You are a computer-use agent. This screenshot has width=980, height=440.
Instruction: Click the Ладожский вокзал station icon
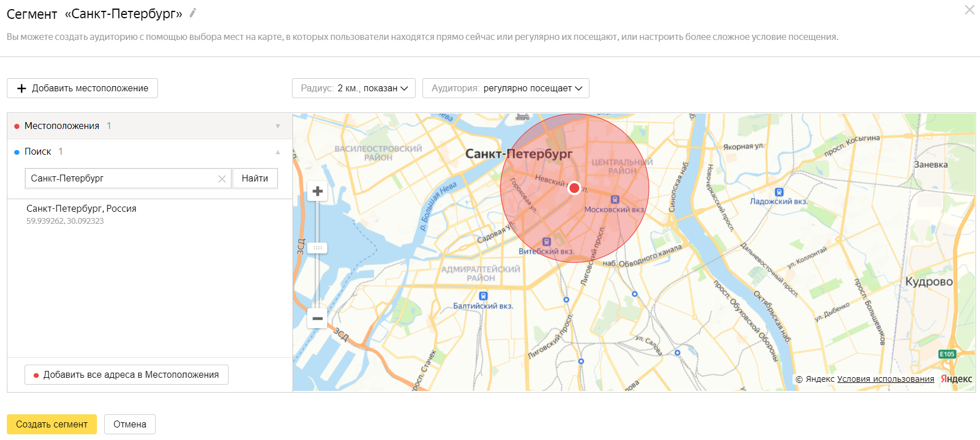click(779, 192)
